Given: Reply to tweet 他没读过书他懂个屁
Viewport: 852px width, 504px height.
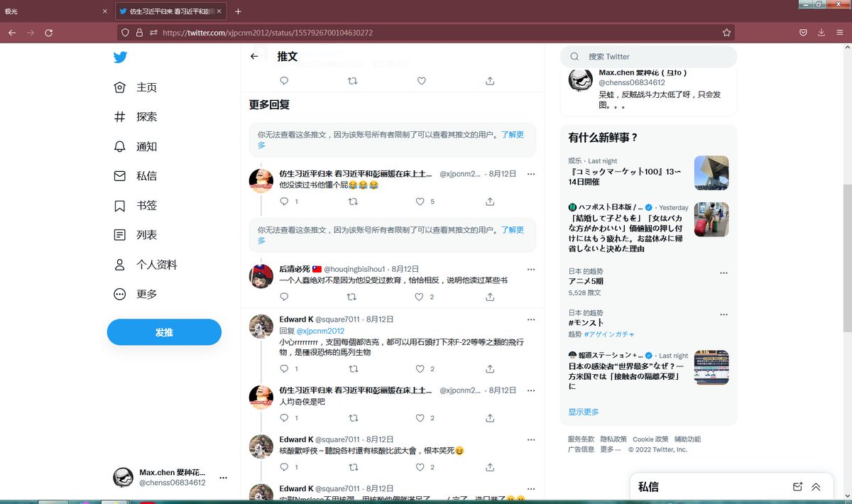Looking at the screenshot, I should click(x=284, y=202).
